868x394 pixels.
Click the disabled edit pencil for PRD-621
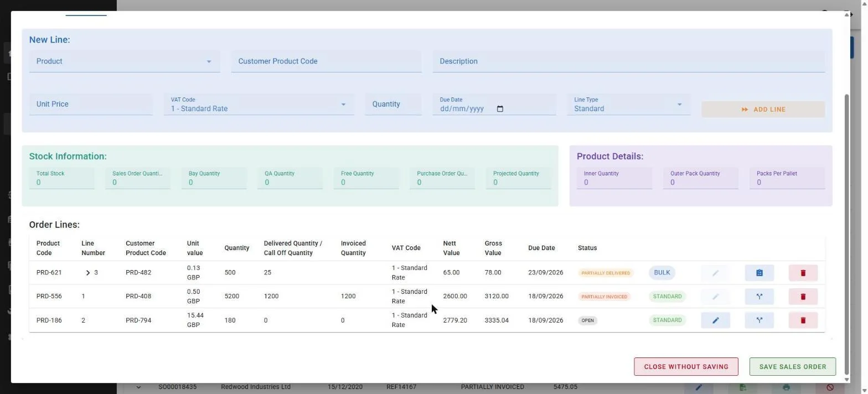715,273
